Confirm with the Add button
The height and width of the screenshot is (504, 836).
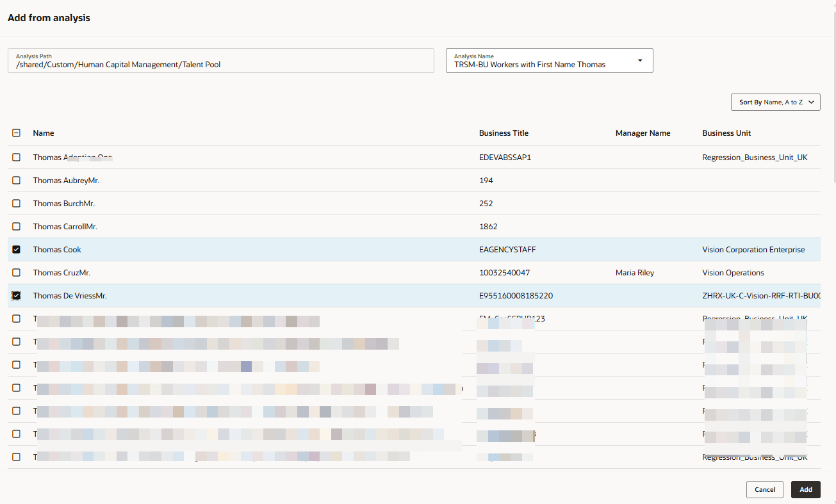(806, 489)
